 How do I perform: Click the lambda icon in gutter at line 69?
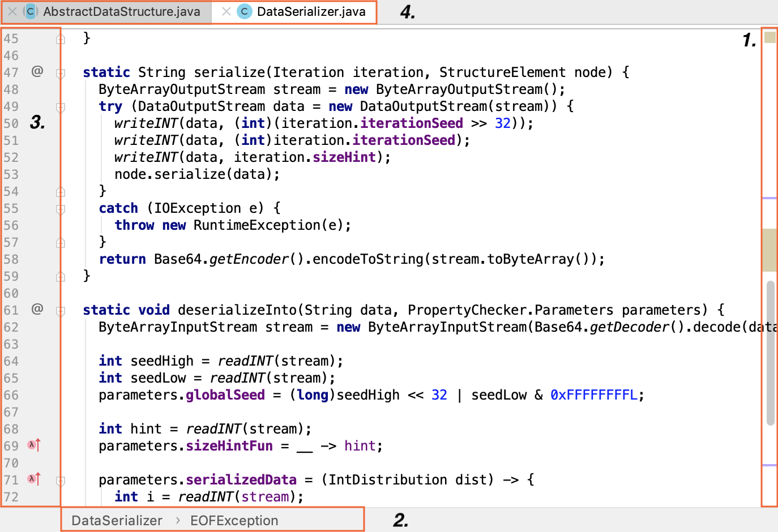(33, 445)
